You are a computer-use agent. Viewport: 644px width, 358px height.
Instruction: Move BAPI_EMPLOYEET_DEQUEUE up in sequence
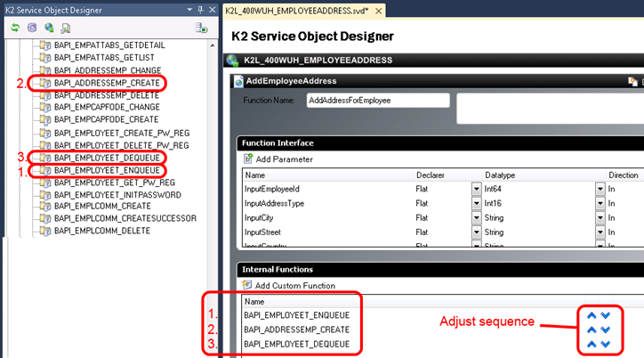click(592, 344)
